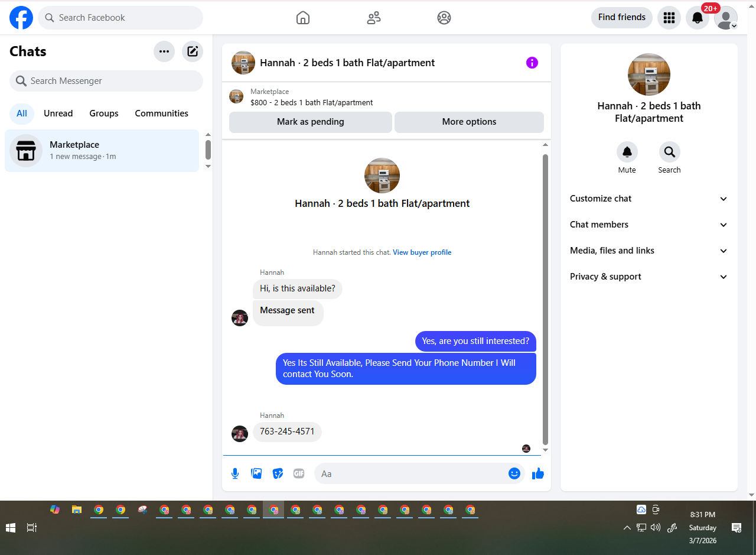
Task: Click the chat list scrollbar thumb
Action: click(x=208, y=150)
